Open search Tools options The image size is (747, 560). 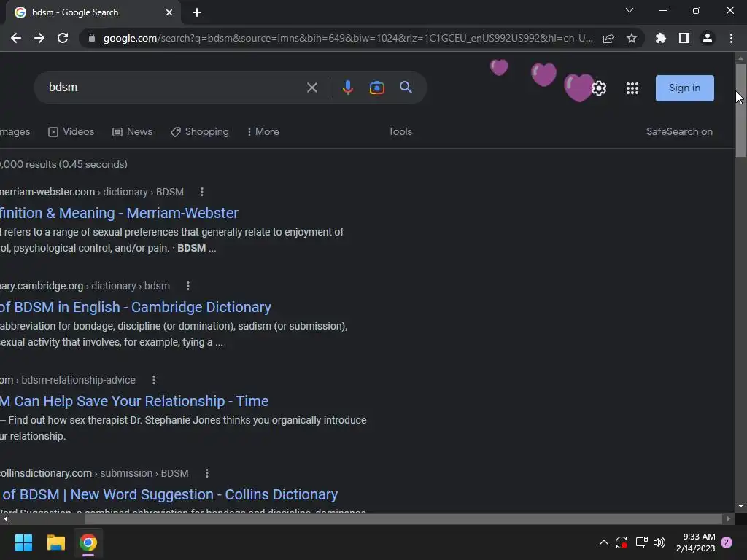400,132
